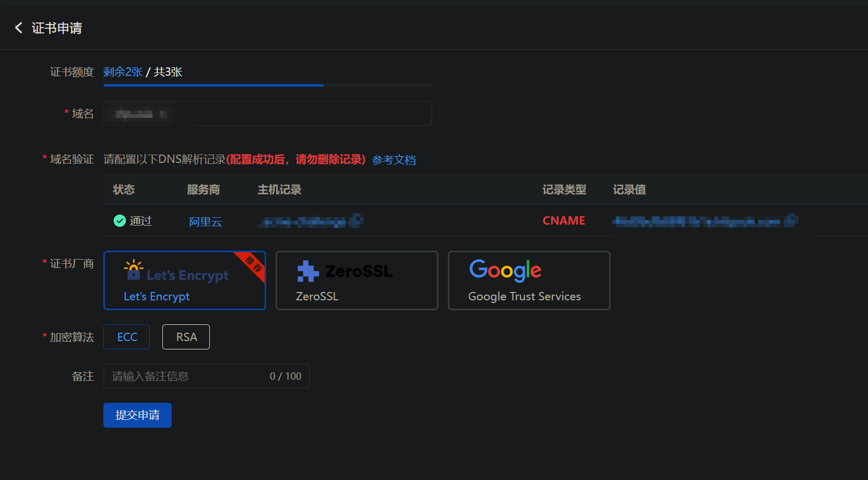Select ECC encryption algorithm
This screenshot has height=480, width=868.
click(127, 337)
